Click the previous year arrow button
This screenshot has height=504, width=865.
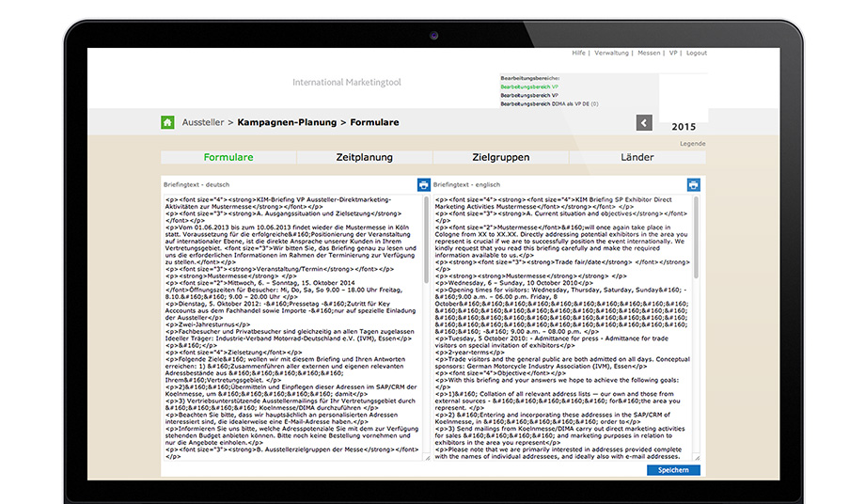click(644, 123)
